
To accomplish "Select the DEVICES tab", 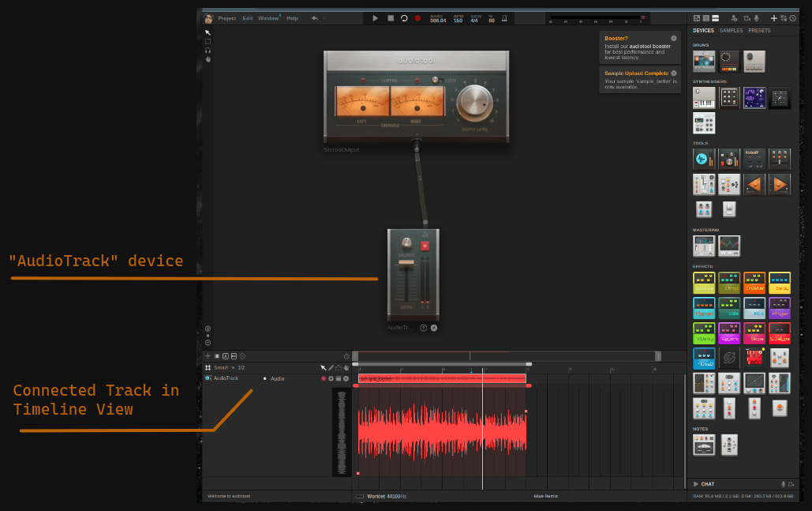I will (x=703, y=31).
